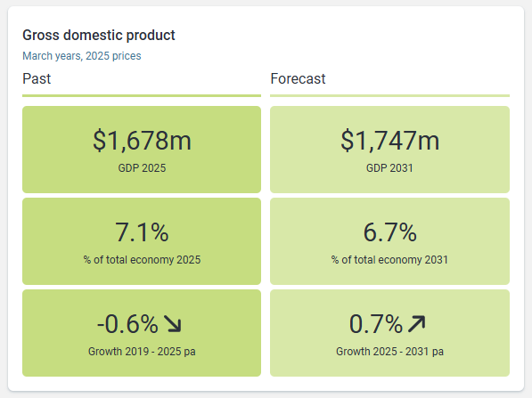Click the upward trend arrow icon
Viewport: 532px width, 398px height.
coord(417,324)
